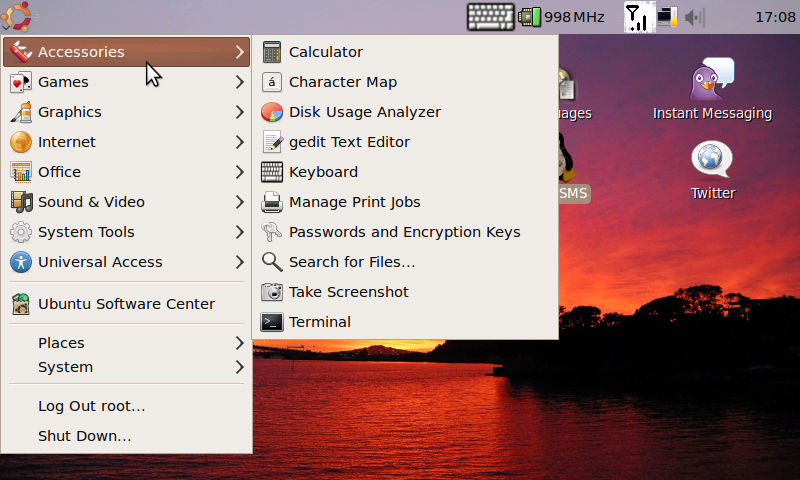This screenshot has height=480, width=800.
Task: Open the Calculator application icon
Action: pyautogui.click(x=271, y=52)
